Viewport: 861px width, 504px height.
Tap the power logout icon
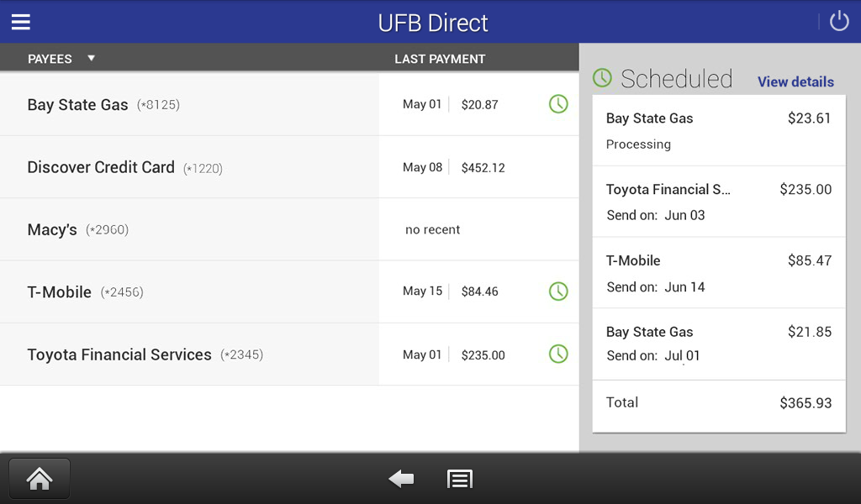(839, 22)
